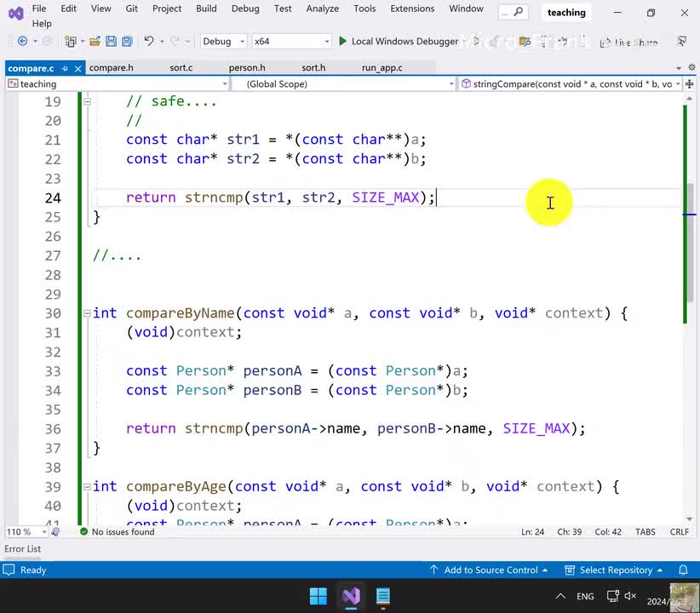The width and height of the screenshot is (700, 613).
Task: Click the Windows Start icon in taskbar
Action: point(318,596)
